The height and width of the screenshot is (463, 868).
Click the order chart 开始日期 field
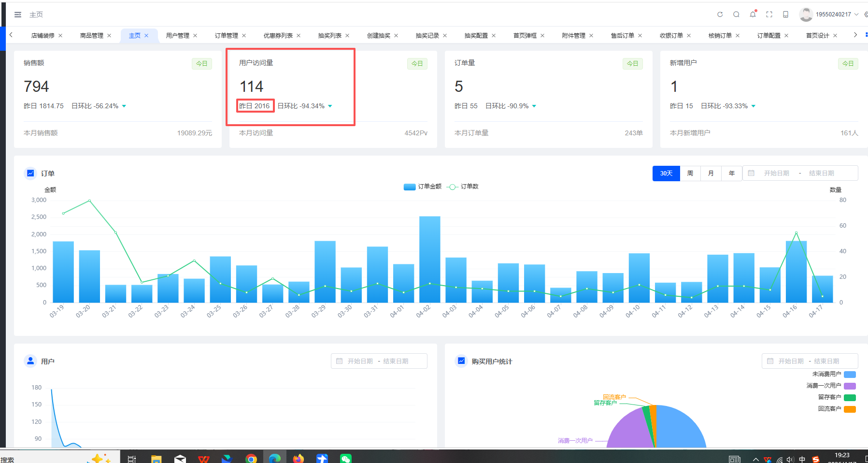point(776,174)
